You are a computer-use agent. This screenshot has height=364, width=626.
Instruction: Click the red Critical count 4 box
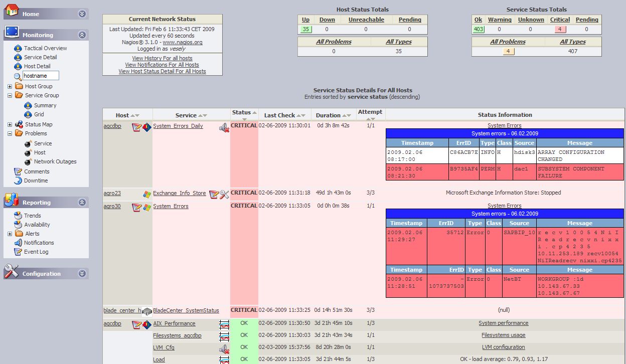tap(560, 29)
